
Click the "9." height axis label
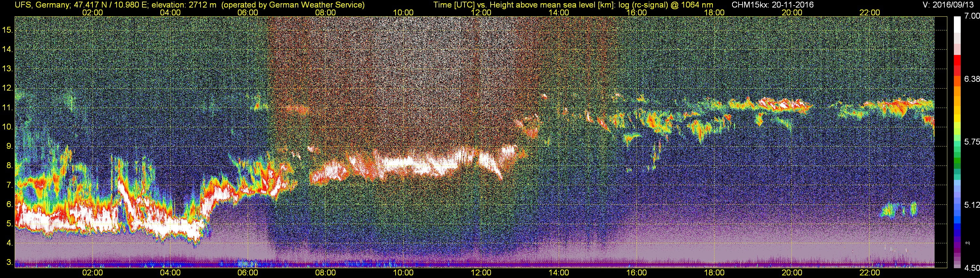(9, 146)
